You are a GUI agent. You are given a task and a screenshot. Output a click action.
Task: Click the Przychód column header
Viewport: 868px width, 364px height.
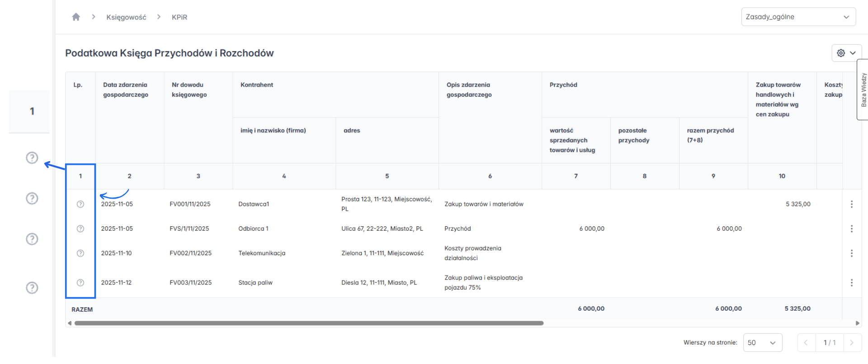(563, 85)
